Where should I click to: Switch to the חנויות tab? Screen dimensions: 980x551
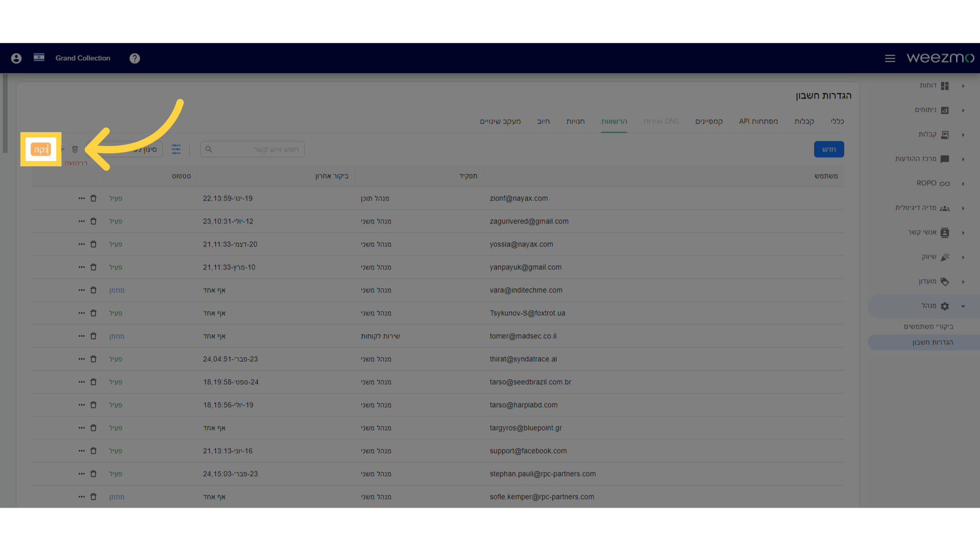pyautogui.click(x=575, y=121)
